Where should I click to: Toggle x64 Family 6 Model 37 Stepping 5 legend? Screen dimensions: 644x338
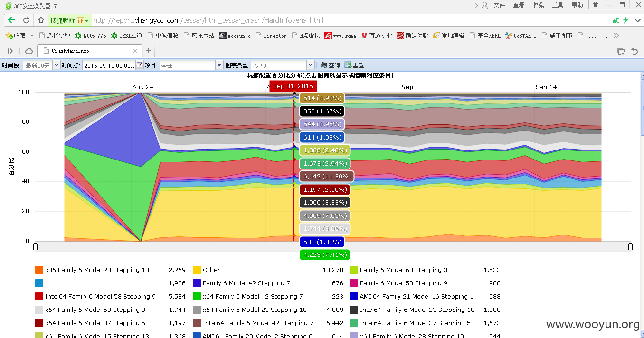pyautogui.click(x=90, y=323)
